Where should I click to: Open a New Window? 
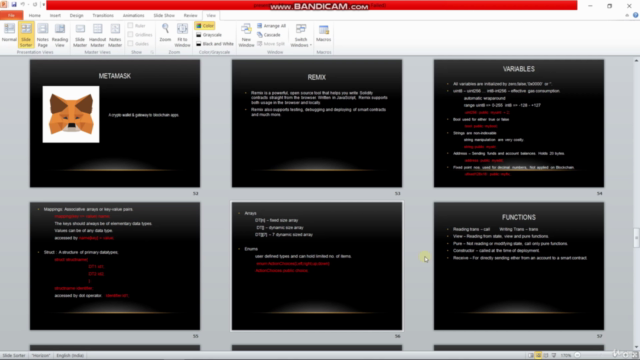point(246,35)
